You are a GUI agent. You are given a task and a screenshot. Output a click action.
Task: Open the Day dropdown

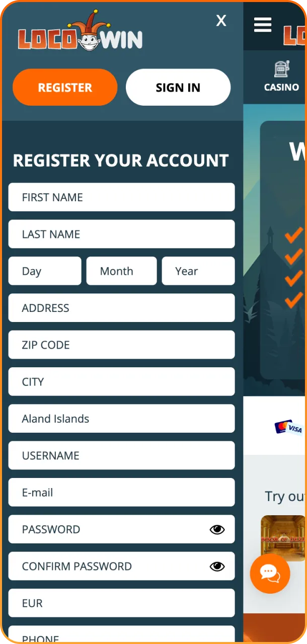[44, 271]
